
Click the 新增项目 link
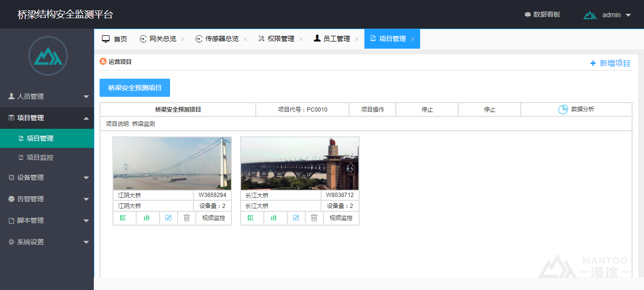[610, 63]
